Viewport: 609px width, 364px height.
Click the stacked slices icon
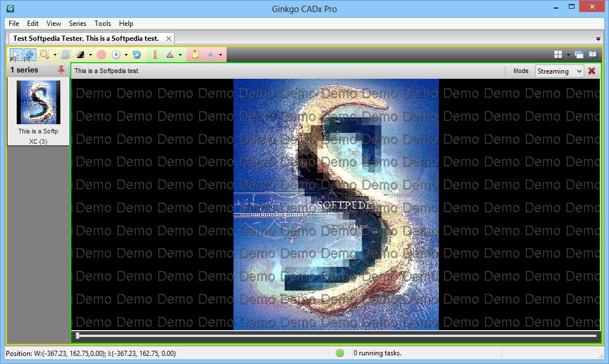[x=66, y=55]
